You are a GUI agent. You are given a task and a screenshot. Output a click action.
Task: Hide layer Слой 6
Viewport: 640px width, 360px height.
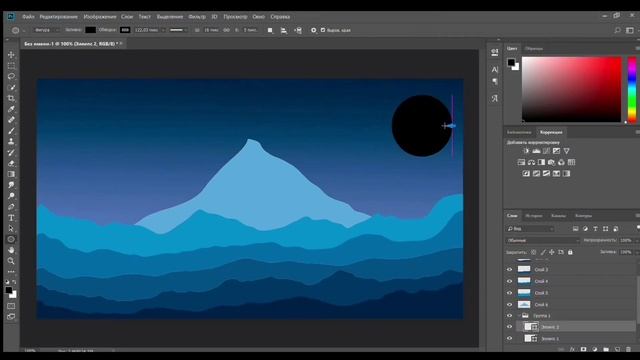509,304
